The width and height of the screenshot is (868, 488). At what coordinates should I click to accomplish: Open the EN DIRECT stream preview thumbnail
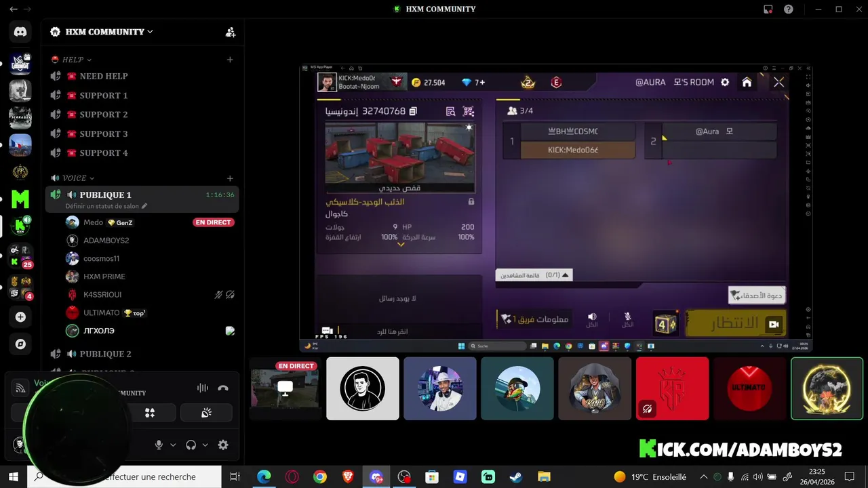pyautogui.click(x=285, y=388)
